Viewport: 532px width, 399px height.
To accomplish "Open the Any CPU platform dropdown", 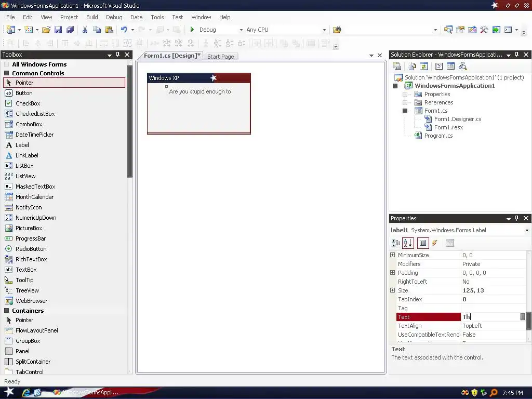I will [324, 30].
